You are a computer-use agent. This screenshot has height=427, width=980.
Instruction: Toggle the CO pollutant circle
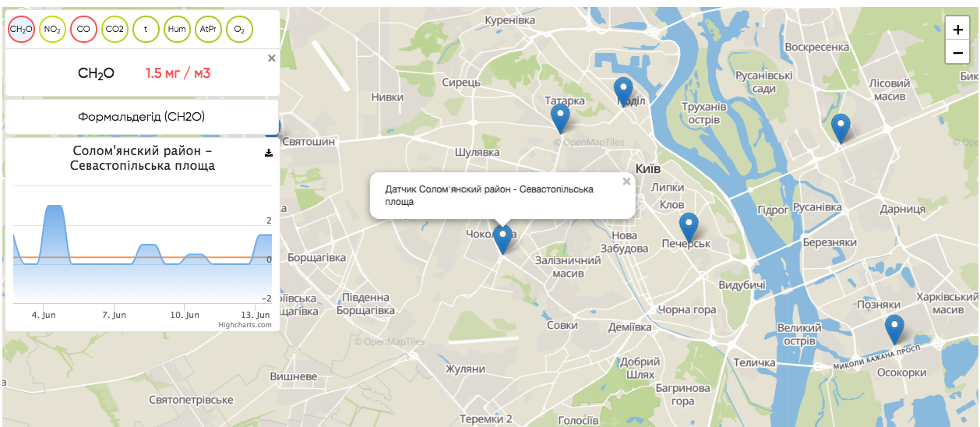click(x=83, y=29)
